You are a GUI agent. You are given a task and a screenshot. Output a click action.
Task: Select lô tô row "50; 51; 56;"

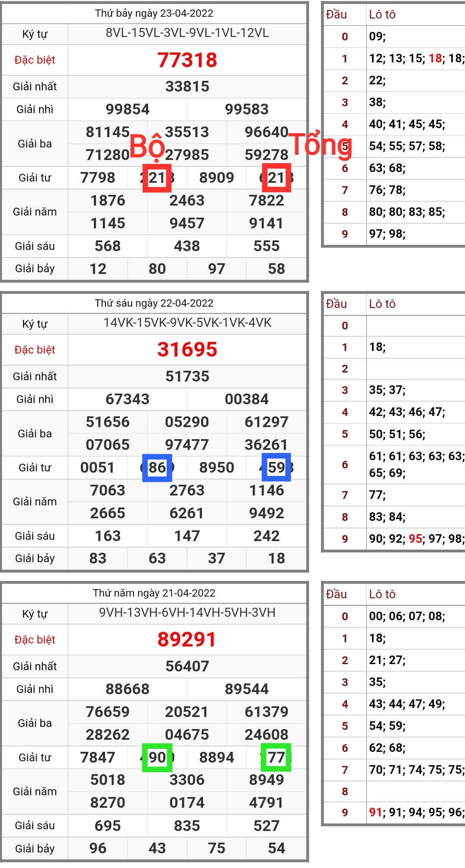tap(397, 434)
